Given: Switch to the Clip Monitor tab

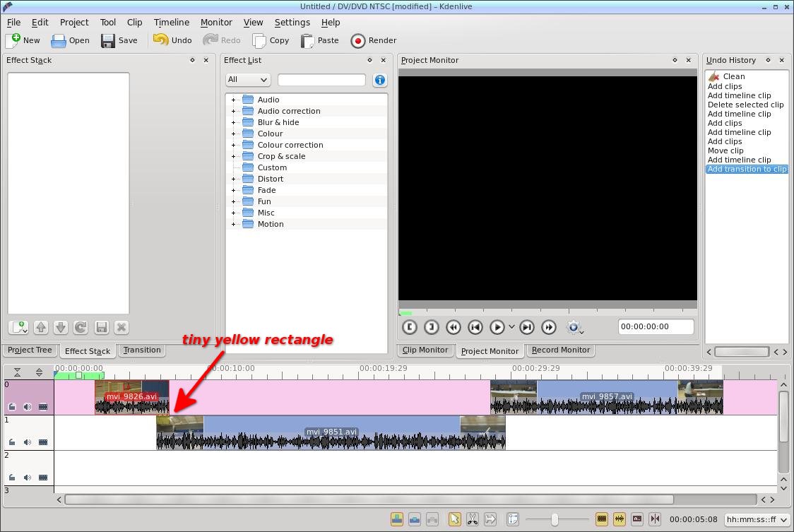Looking at the screenshot, I should (x=425, y=350).
